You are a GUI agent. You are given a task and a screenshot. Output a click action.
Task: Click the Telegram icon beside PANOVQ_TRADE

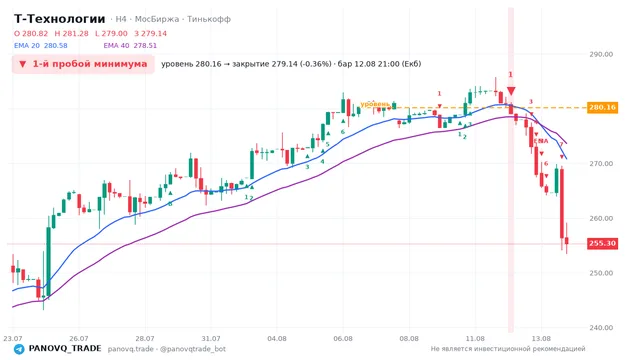pyautogui.click(x=19, y=349)
